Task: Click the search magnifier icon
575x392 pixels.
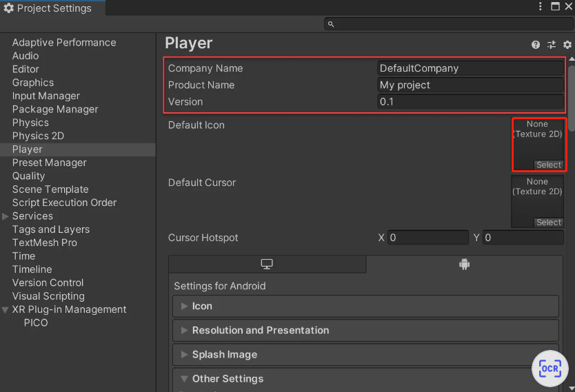Action: click(x=331, y=24)
